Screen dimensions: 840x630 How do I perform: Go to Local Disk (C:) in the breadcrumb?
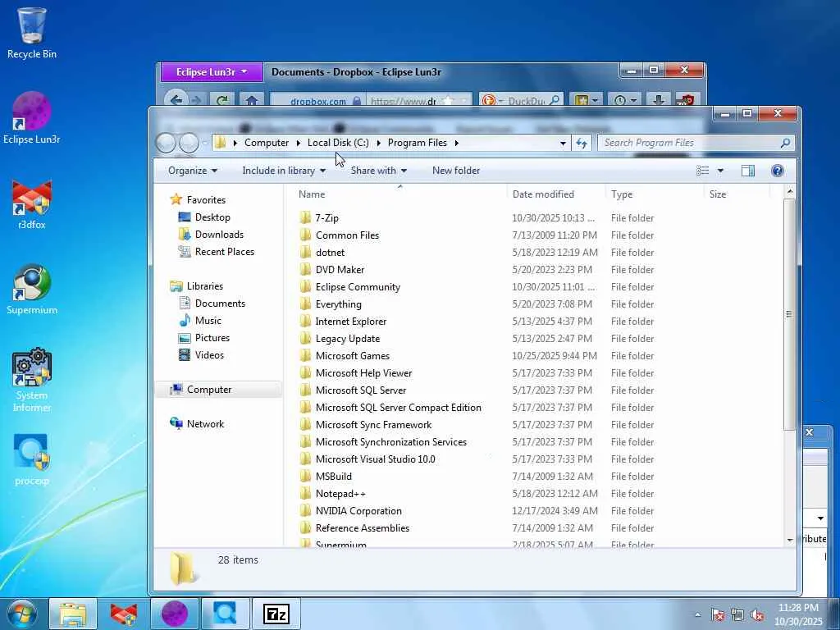pos(338,143)
